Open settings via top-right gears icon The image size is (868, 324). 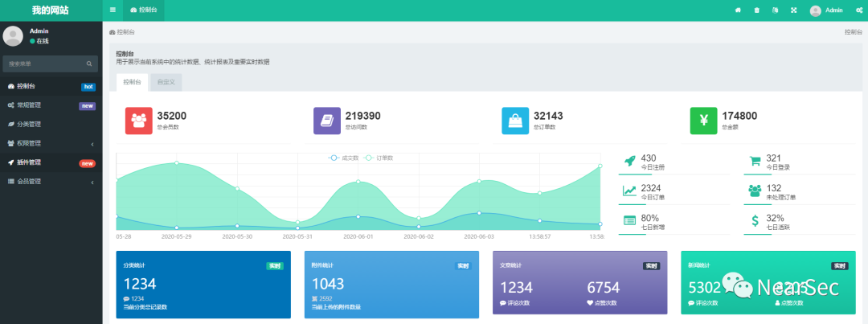pyautogui.click(x=858, y=10)
